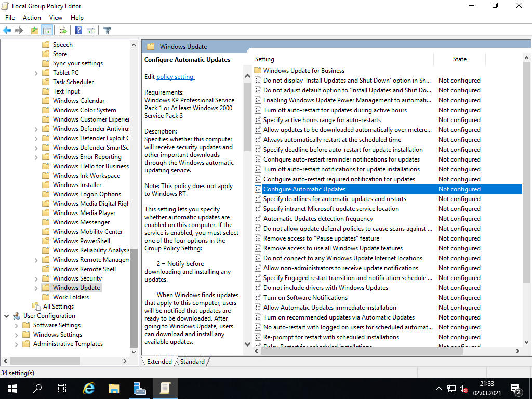
Task: Toggle Show/Hide Console Tree toolbar button
Action: pyautogui.click(x=47, y=31)
